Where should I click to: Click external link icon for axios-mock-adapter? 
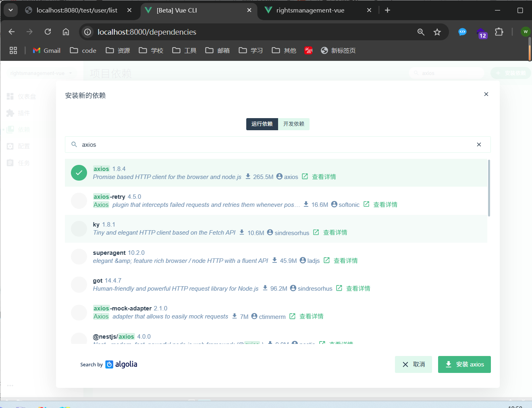(x=293, y=316)
